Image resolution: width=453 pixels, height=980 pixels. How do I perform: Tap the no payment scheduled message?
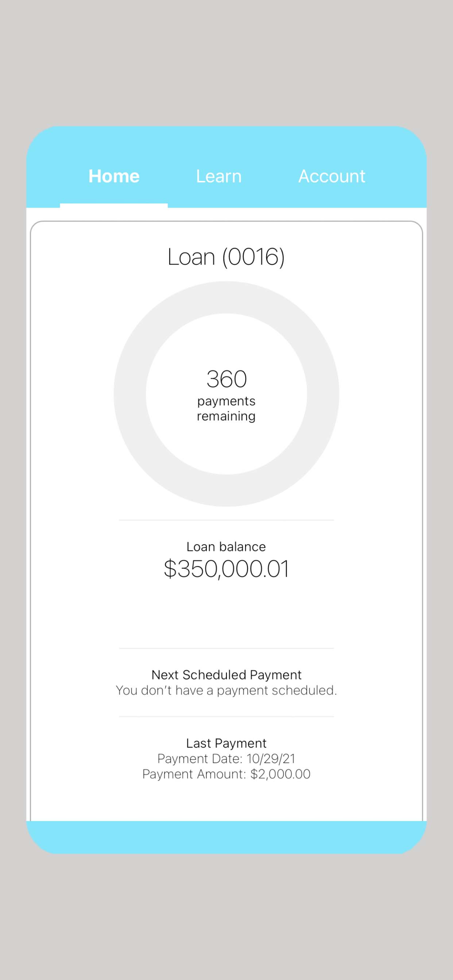[x=226, y=690]
